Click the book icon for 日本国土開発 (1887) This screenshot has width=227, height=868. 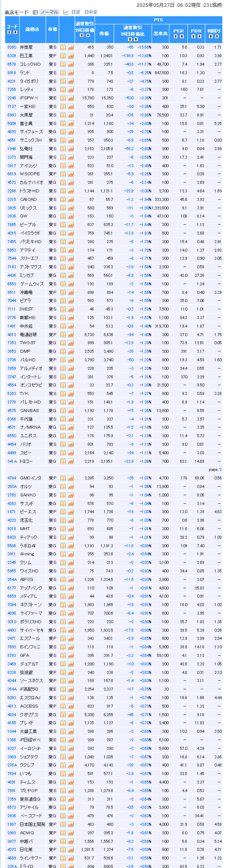tap(63, 824)
